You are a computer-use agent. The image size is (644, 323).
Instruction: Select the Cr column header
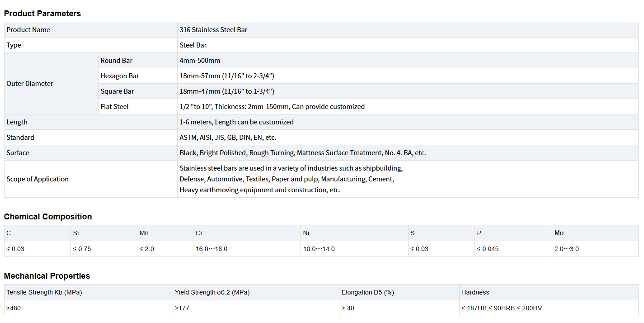coord(199,233)
